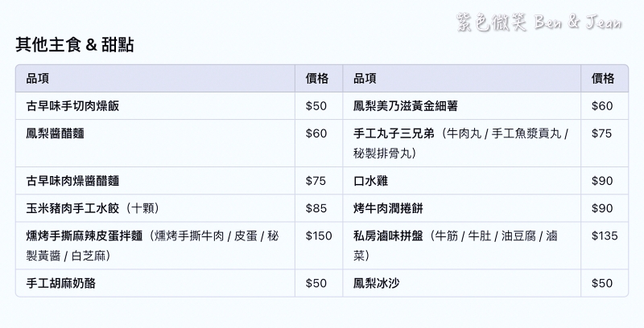This screenshot has height=328, width=644.
Task: Click the $150 price cell
Action: pos(319,236)
